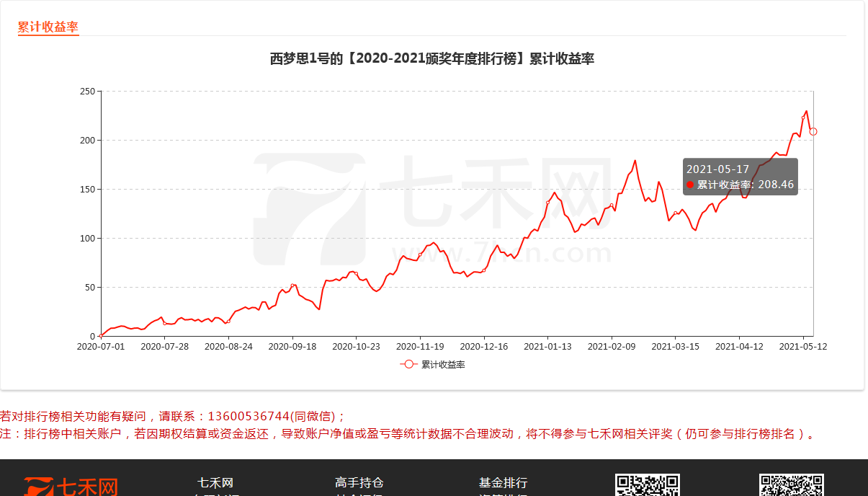Open the 基金排行 footer link
Image resolution: width=868 pixels, height=496 pixels.
[503, 483]
